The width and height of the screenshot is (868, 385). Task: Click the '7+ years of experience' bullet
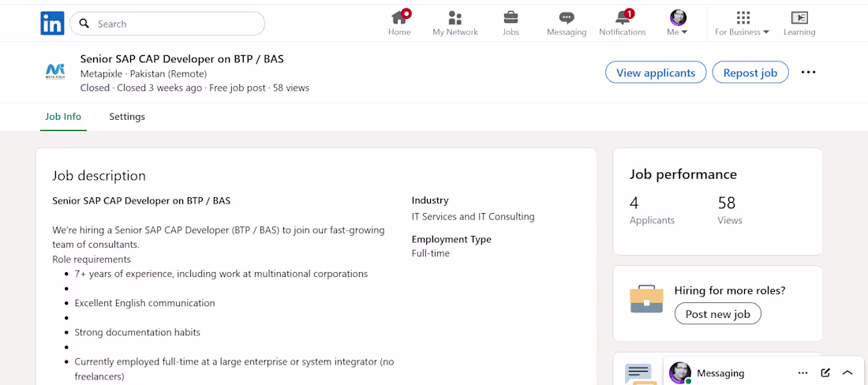pos(221,274)
